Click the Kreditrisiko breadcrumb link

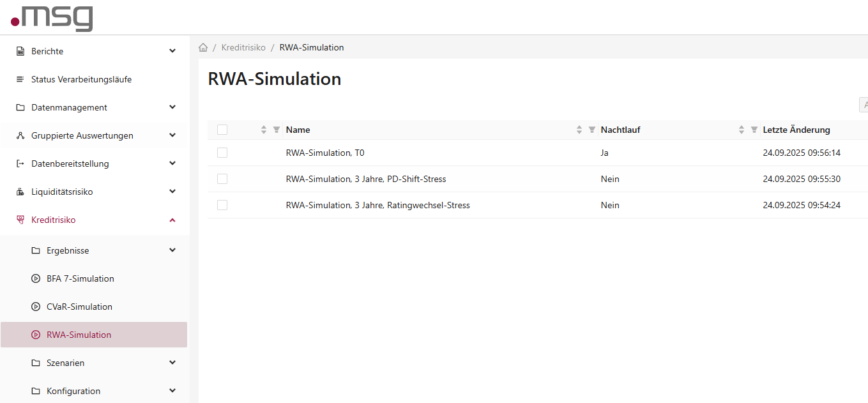click(243, 47)
